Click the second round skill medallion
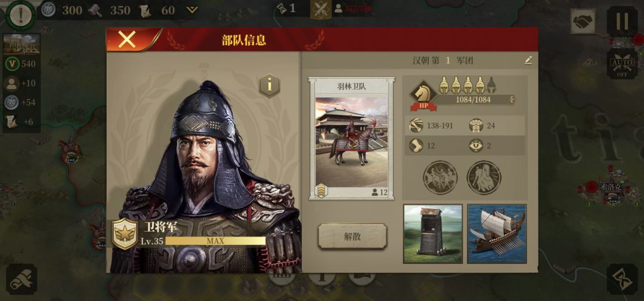 pos(484,177)
